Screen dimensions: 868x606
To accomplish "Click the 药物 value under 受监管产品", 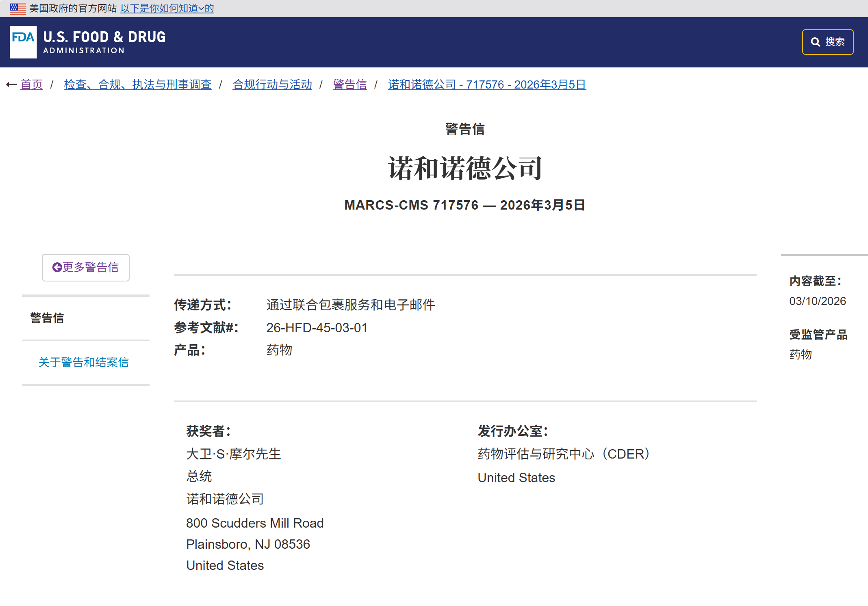I will point(800,355).
